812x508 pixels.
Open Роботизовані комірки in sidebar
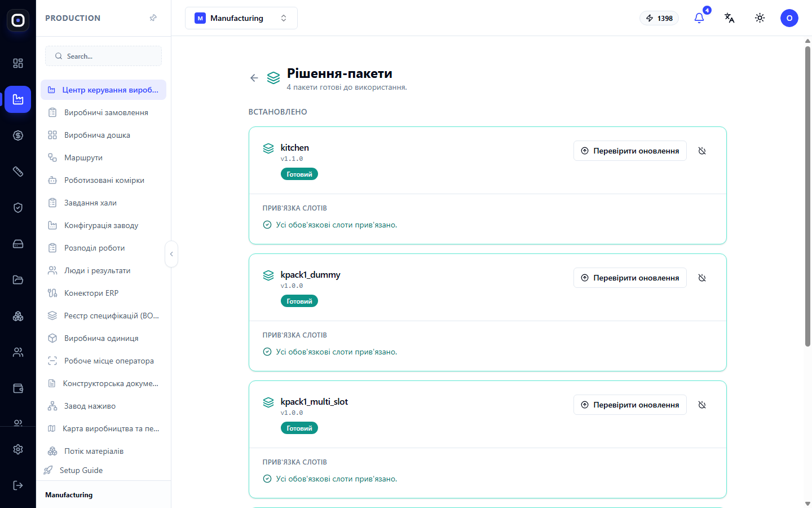click(103, 180)
